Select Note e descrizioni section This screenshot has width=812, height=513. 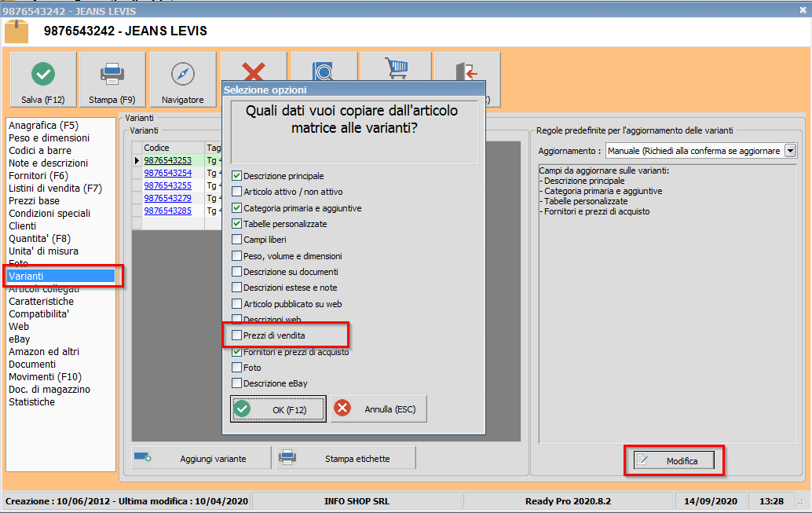48,163
